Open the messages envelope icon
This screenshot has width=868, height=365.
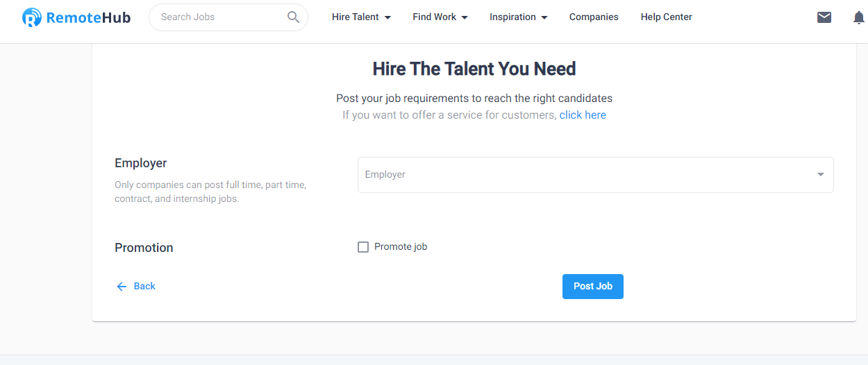pyautogui.click(x=824, y=17)
